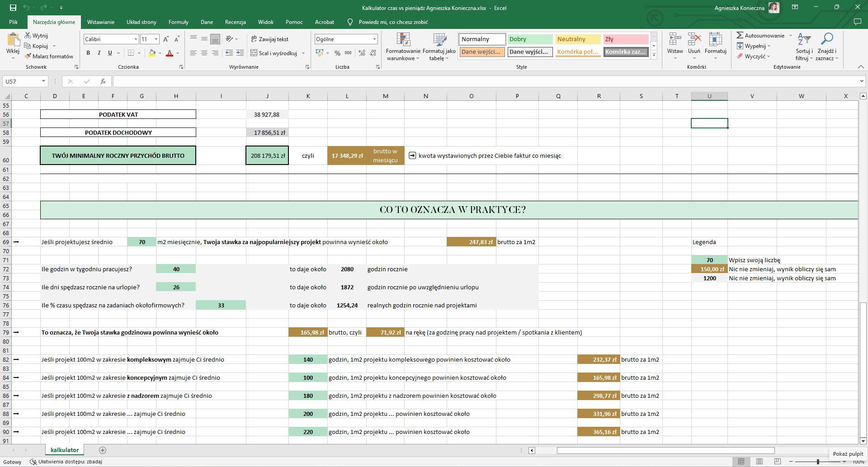Click the Malarz formatów format painter icon
868x467 pixels.
click(28, 57)
